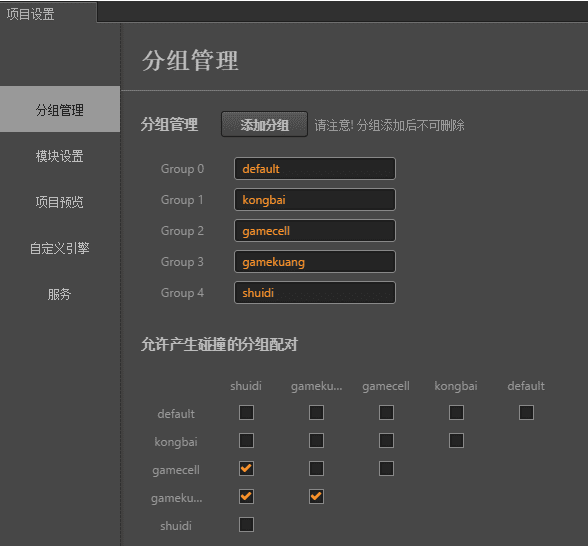Click the 'gamecell' column header
Viewport: 588px width, 546px height.
[386, 386]
